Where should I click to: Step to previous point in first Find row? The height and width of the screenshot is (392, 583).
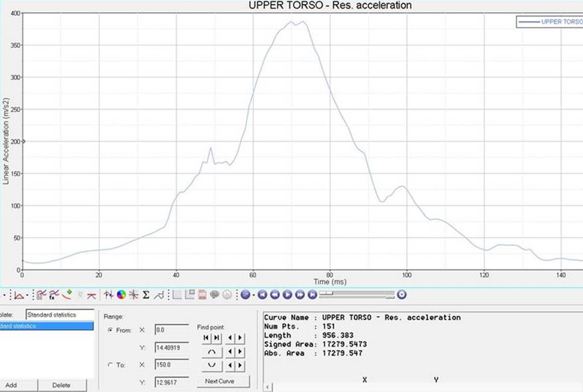[230, 338]
